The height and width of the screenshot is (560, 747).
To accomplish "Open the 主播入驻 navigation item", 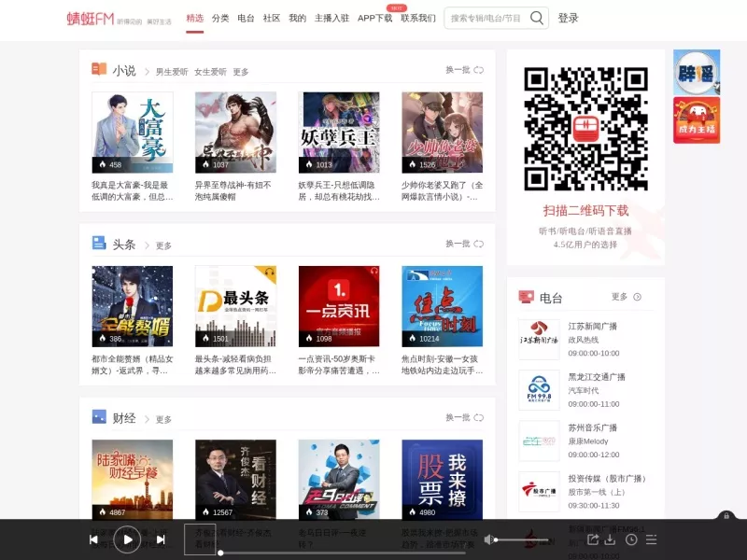I will point(331,18).
